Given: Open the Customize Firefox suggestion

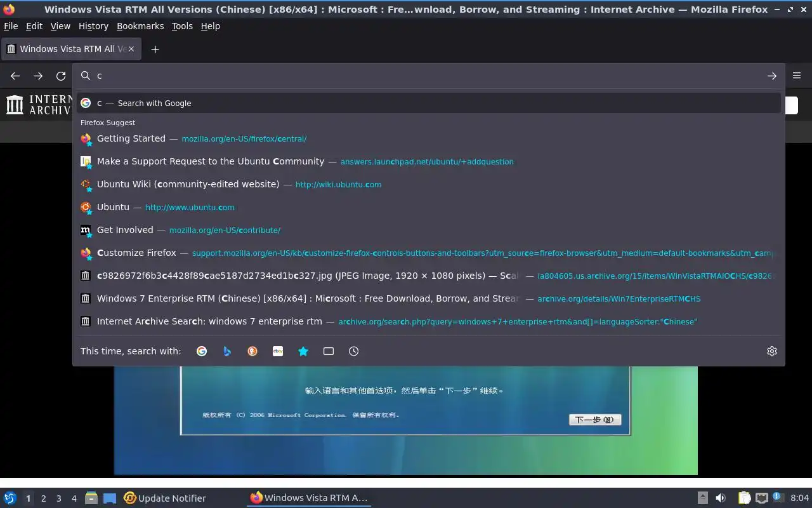Looking at the screenshot, I should tap(429, 253).
